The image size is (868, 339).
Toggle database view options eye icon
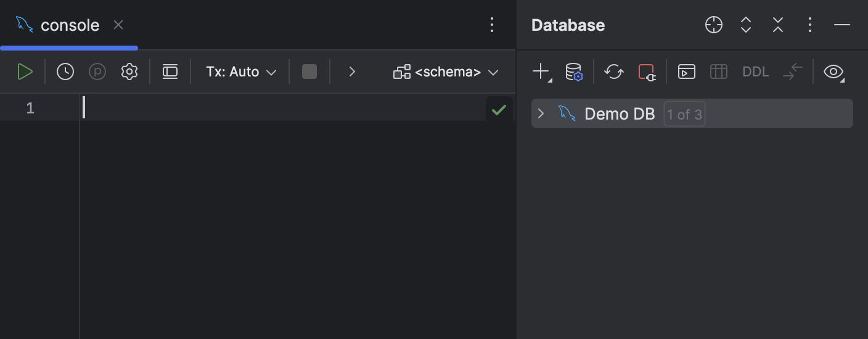click(833, 72)
